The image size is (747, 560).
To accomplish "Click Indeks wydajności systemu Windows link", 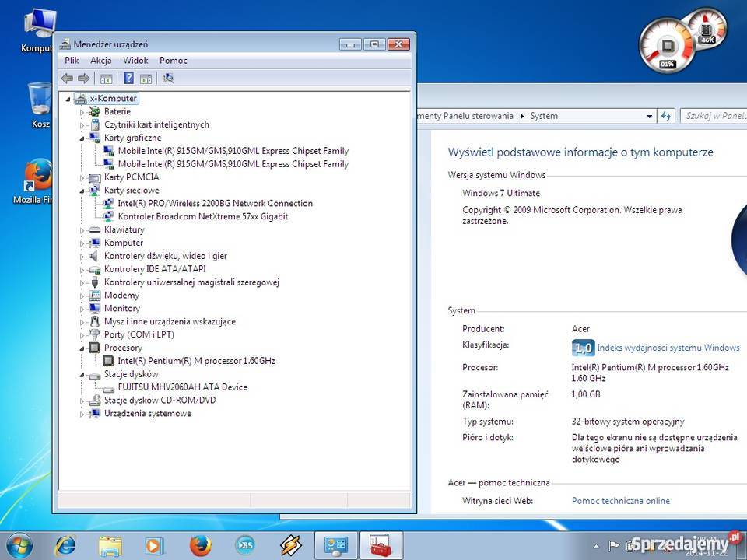I will coord(668,348).
